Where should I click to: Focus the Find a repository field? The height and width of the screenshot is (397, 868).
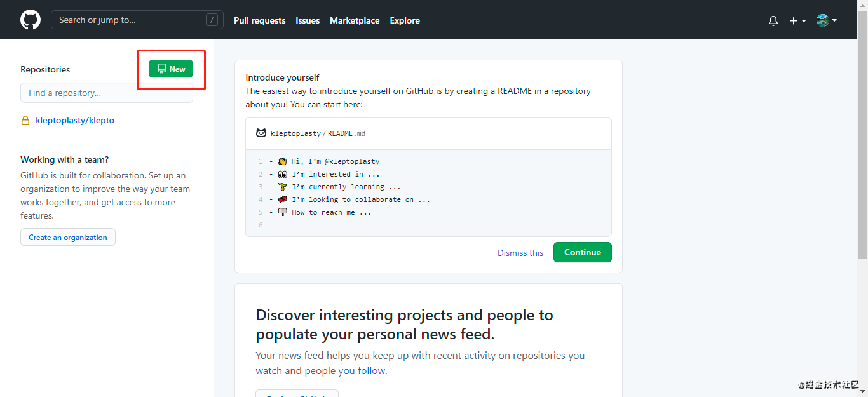(x=107, y=93)
